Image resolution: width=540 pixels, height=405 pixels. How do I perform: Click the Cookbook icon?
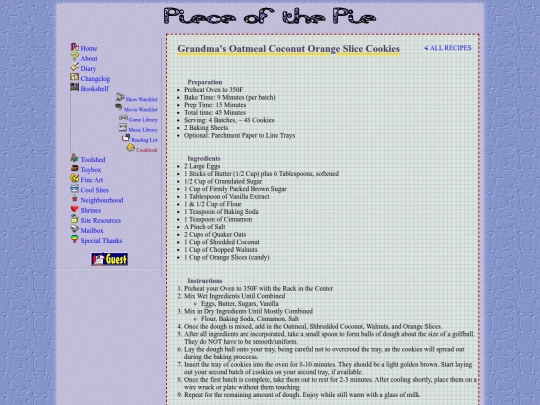pyautogui.click(x=131, y=148)
